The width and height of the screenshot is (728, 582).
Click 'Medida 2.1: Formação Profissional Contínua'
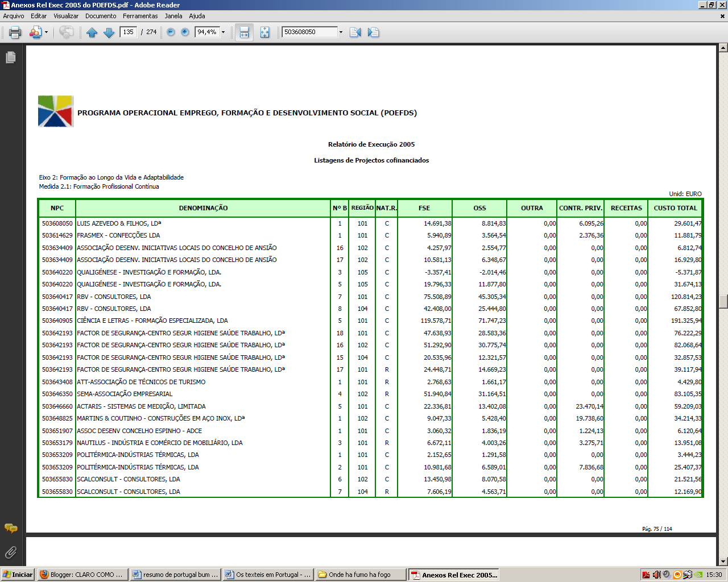point(99,186)
